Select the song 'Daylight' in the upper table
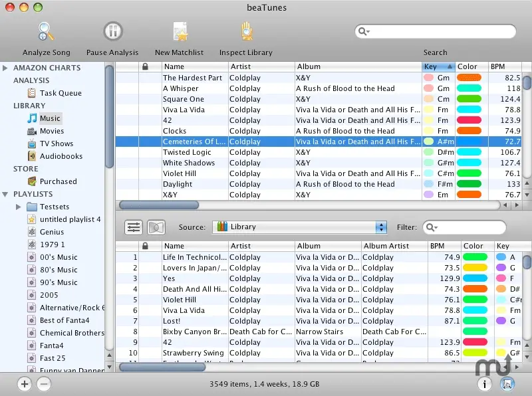532x396 pixels. (319, 184)
